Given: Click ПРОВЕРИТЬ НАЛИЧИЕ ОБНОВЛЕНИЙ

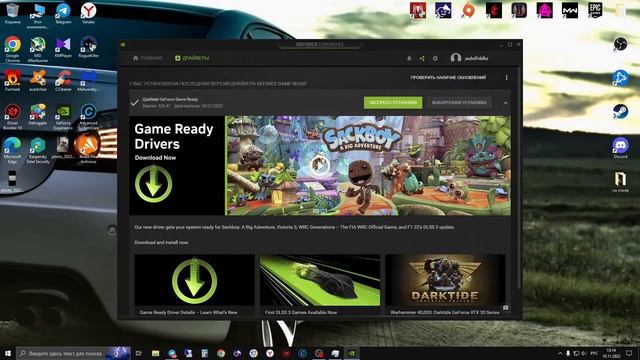Looking at the screenshot, I should point(448,77).
